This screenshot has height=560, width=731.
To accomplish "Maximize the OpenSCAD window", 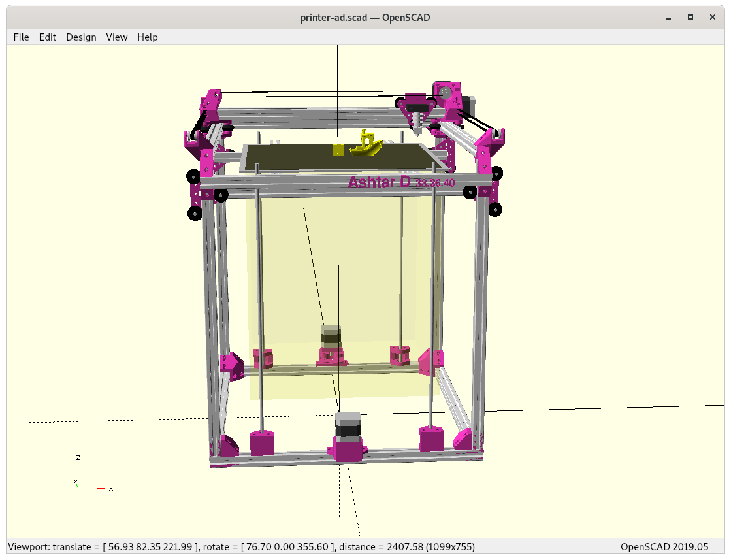I will 690,17.
